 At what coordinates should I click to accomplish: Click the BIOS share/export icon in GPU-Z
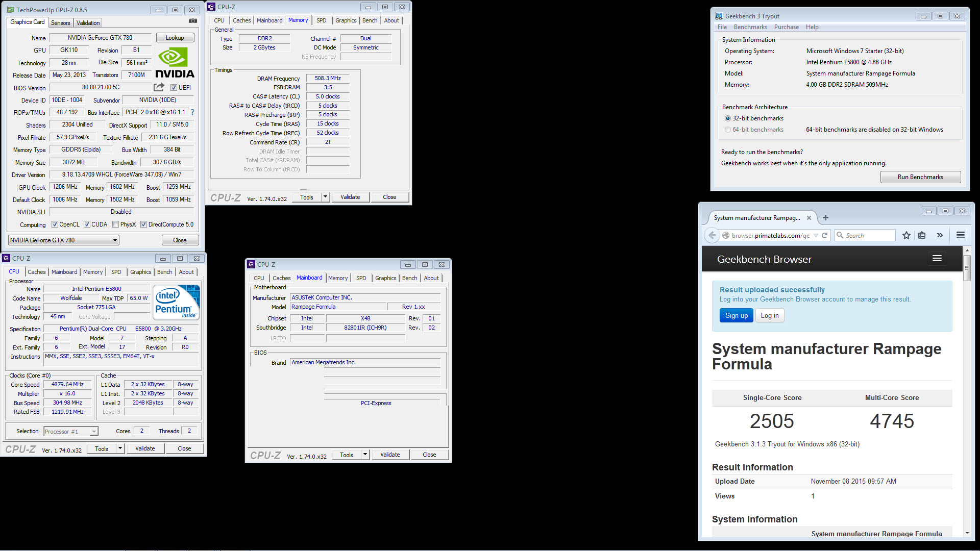(159, 87)
